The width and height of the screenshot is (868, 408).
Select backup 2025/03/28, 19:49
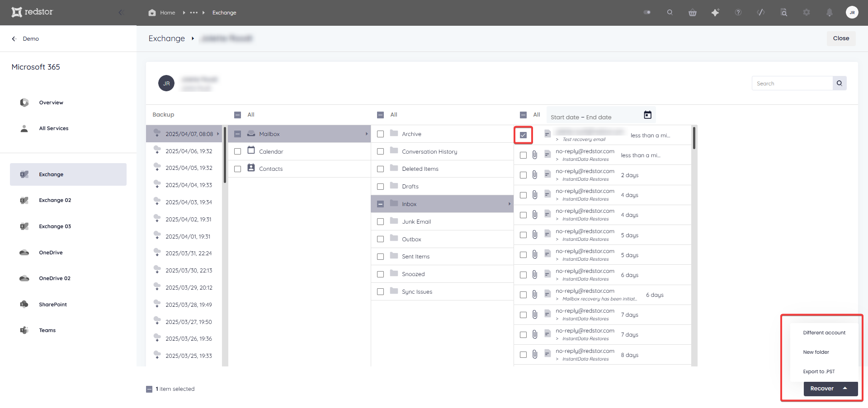click(x=184, y=305)
